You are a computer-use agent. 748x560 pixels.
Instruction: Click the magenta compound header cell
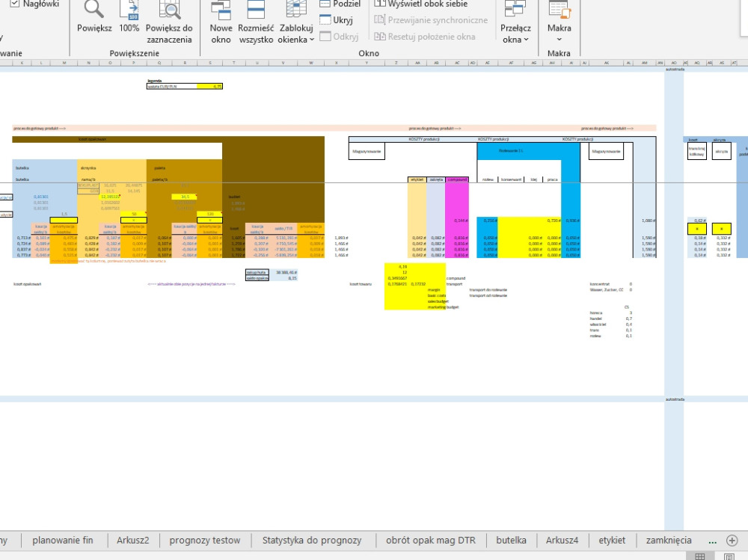[457, 179]
